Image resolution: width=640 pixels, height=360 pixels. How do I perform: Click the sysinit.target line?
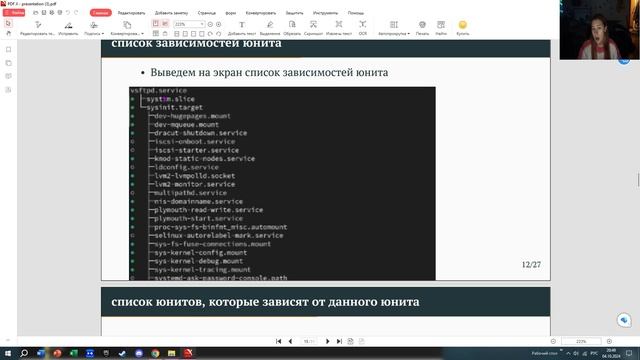coord(174,107)
